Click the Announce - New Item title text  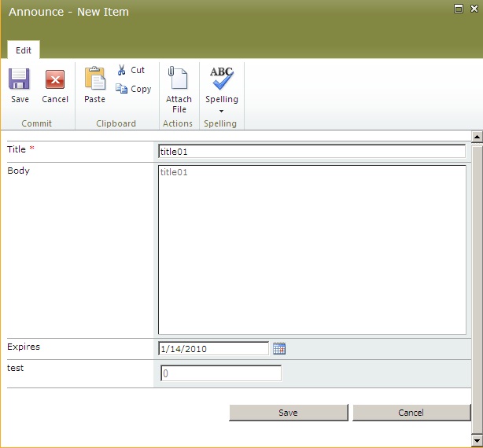(68, 12)
